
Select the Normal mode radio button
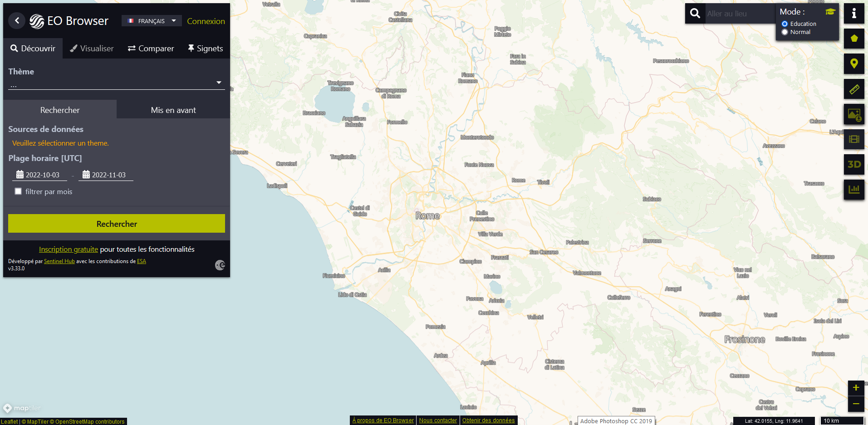point(785,32)
